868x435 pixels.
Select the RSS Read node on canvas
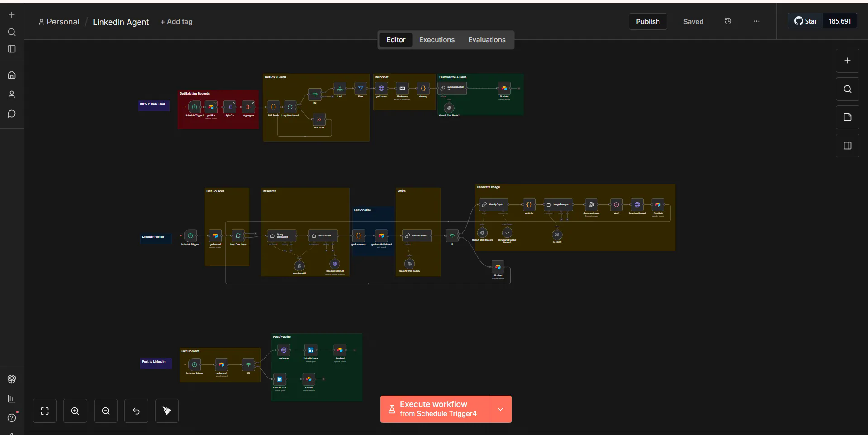click(319, 119)
